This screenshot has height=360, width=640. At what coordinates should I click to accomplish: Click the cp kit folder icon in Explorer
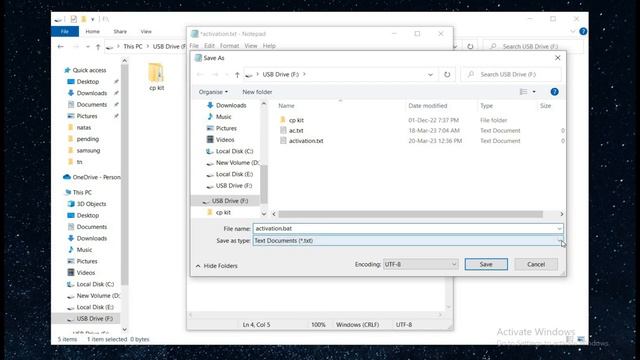pyautogui.click(x=156, y=73)
